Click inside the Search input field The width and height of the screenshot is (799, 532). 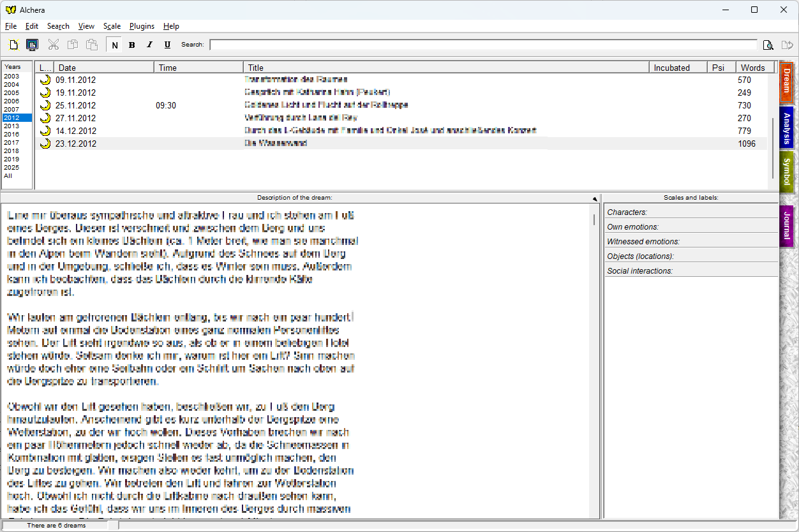[485, 45]
